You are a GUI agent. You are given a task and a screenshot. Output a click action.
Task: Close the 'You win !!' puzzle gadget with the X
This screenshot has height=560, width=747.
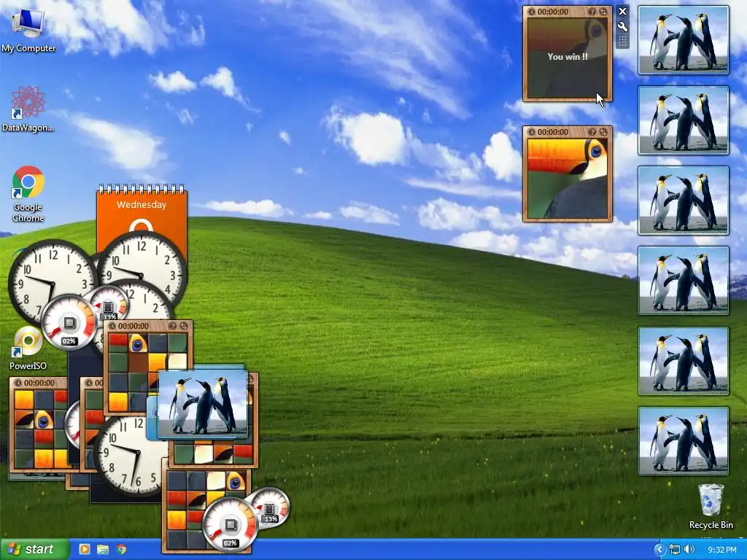click(x=622, y=12)
